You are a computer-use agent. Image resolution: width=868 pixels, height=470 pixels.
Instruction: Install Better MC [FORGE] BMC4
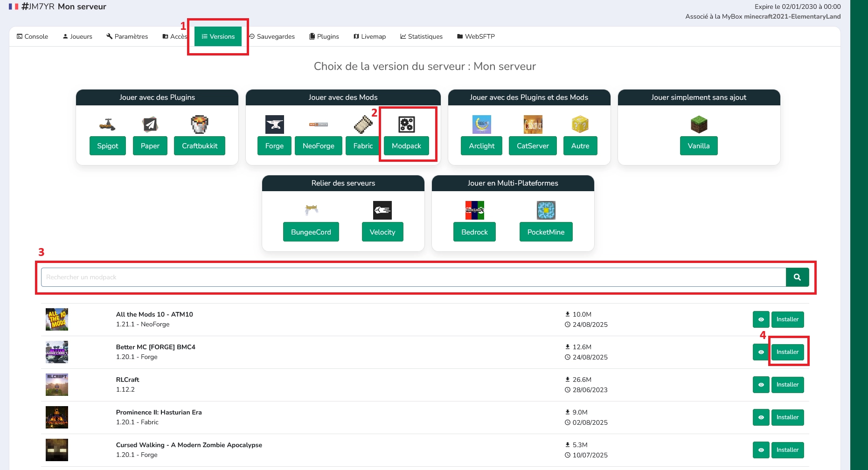click(x=788, y=352)
